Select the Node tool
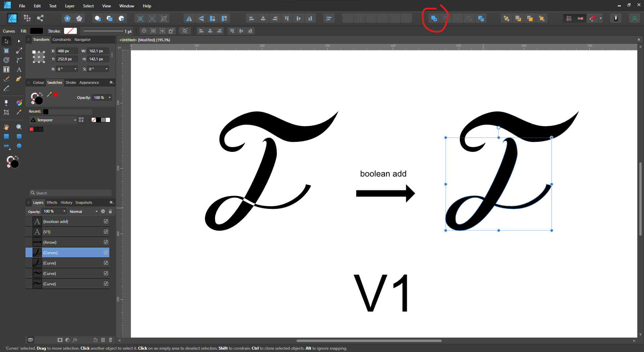644x352 pixels. tap(19, 41)
